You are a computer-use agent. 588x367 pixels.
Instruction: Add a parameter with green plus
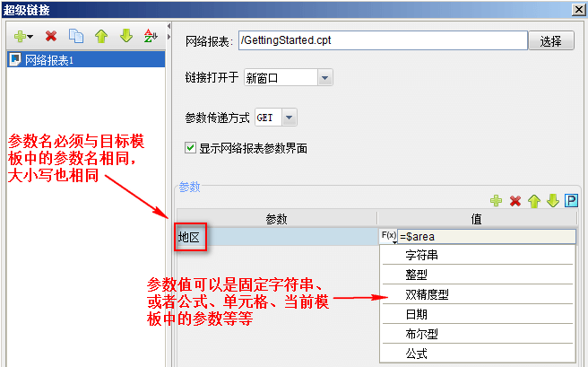tap(497, 201)
